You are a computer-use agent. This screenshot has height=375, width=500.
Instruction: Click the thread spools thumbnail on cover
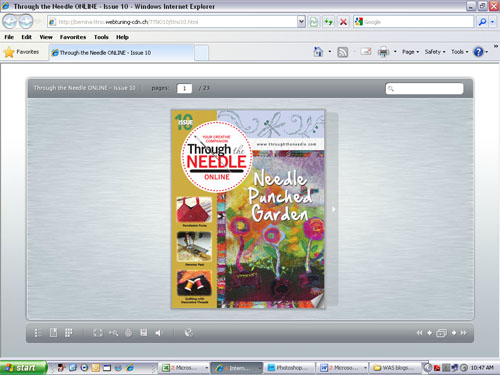point(194,283)
